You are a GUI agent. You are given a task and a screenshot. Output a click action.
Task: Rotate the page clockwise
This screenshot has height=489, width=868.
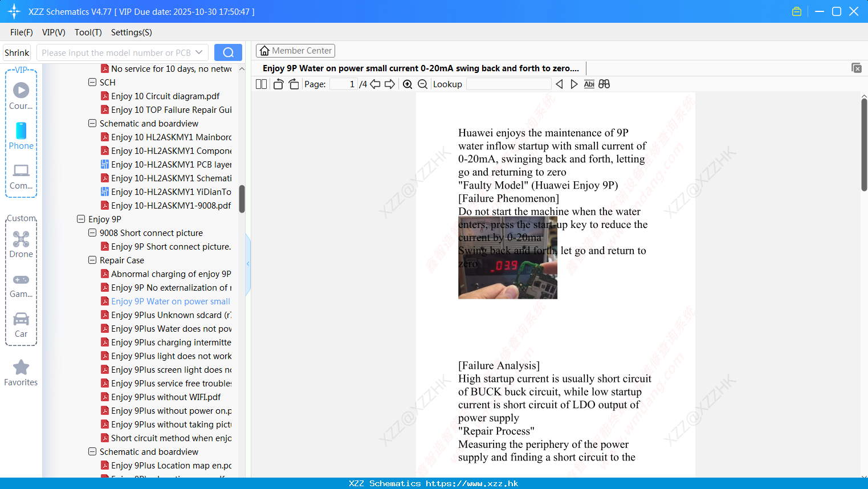click(x=294, y=84)
